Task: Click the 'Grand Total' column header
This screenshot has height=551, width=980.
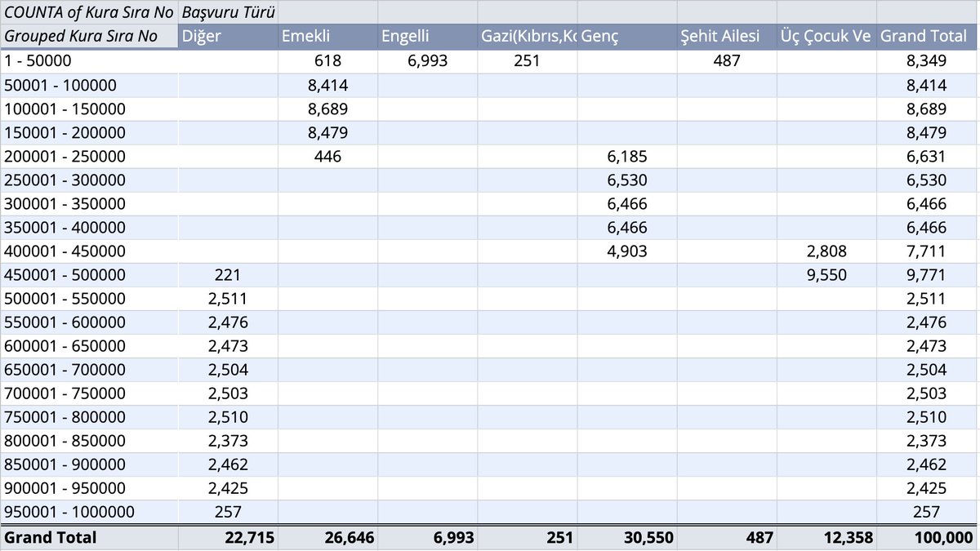Action: coord(928,36)
